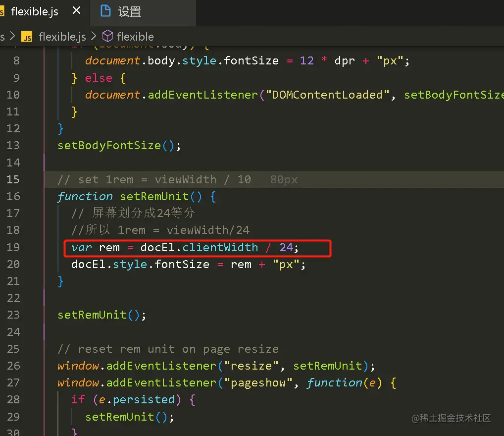The width and height of the screenshot is (504, 436).
Task: Click line number 25 in gutter
Action: (13, 349)
